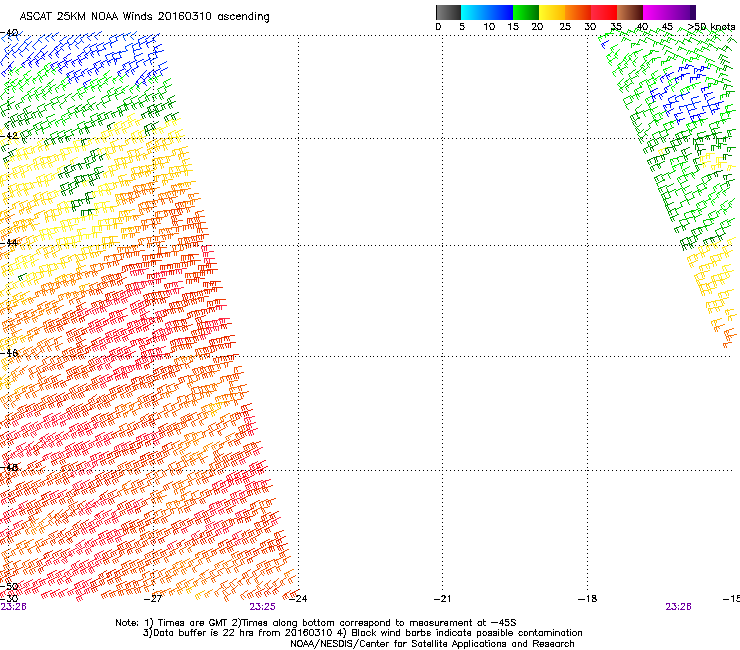Click the 23:26 time label at bottom left
The width and height of the screenshot is (740, 650).
click(x=13, y=607)
